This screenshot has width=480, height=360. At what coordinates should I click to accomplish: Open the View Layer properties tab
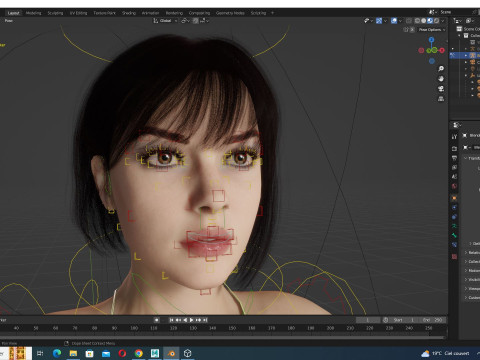454,167
